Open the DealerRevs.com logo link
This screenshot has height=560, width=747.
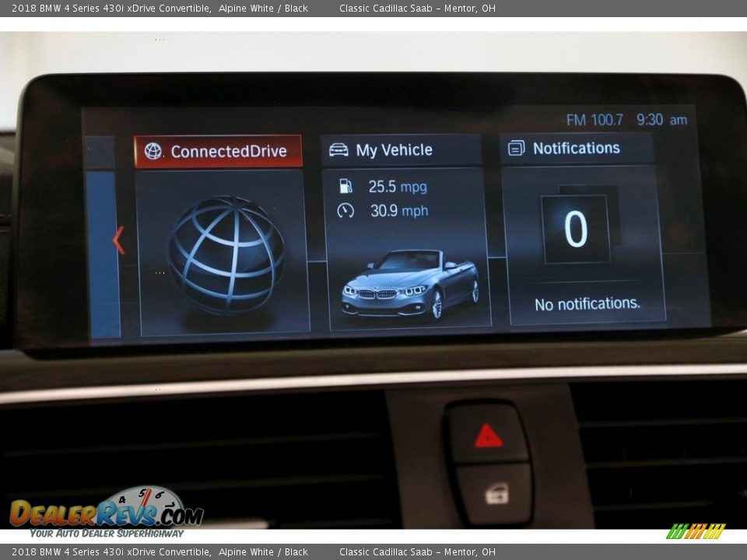[106, 513]
